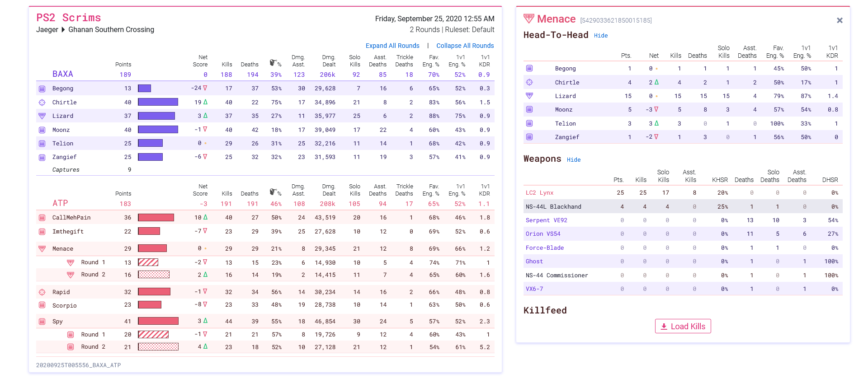Image resolution: width=868 pixels, height=383 pixels.
Task: Collapse Menace's round breakdown in ATP table
Action: click(265, 249)
